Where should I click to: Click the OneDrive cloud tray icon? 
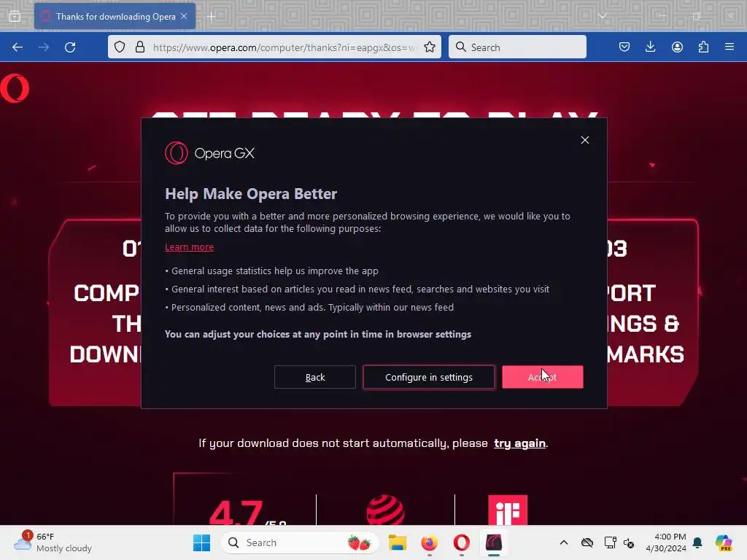click(587, 542)
